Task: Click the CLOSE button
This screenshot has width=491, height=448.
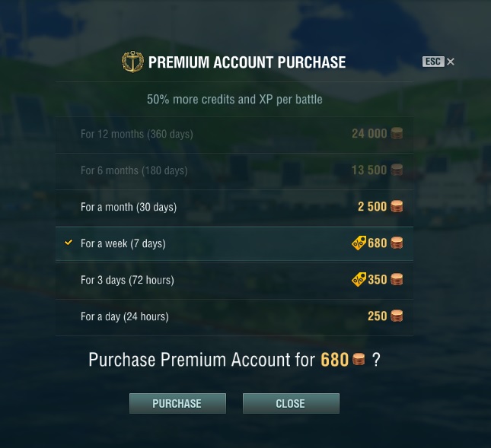Action: pyautogui.click(x=291, y=404)
